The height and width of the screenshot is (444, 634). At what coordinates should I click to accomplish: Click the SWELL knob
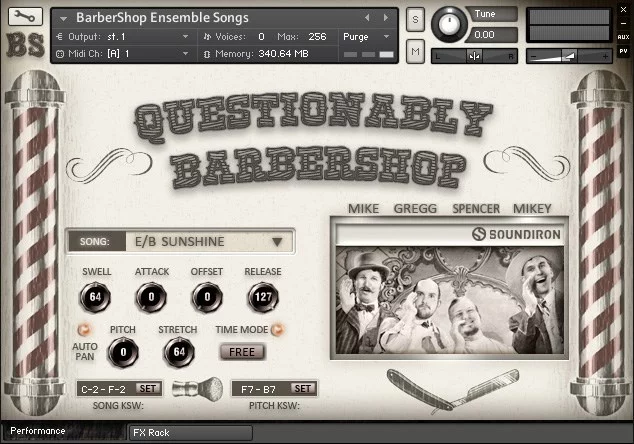[x=95, y=298]
